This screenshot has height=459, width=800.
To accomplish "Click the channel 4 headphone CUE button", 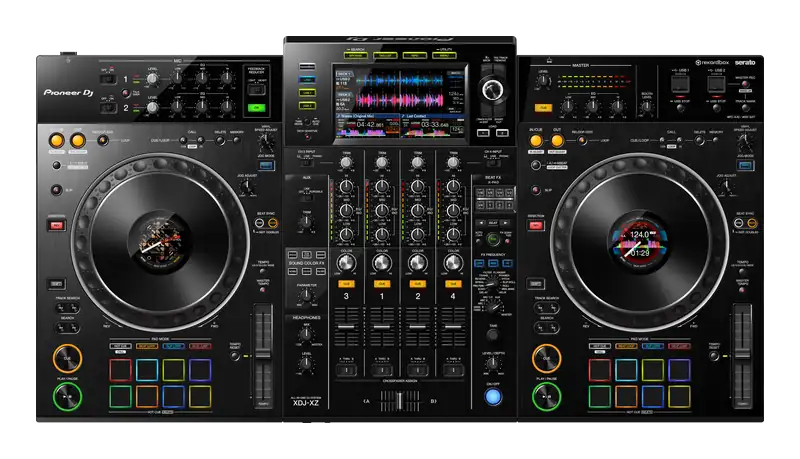I will point(453,284).
